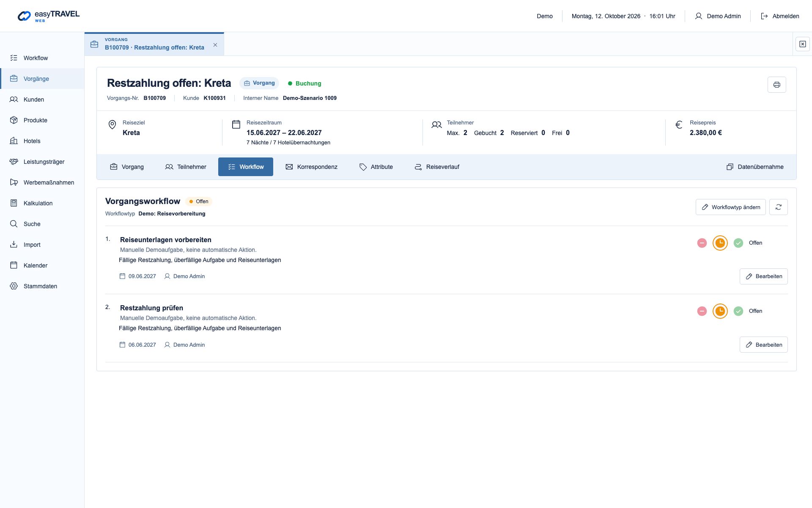Switch to the Vorgang tab
812x508 pixels.
point(127,167)
